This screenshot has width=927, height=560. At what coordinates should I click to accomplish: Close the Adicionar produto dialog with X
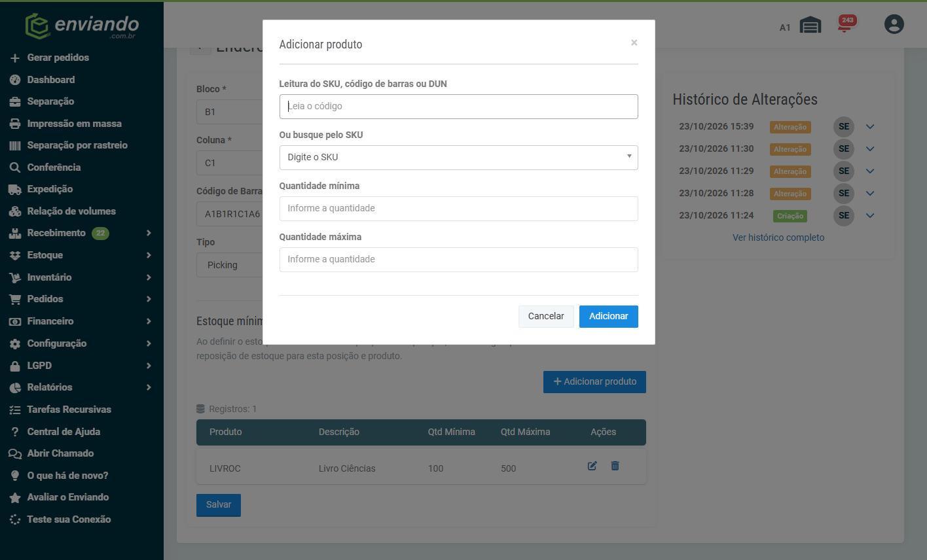coord(634,43)
